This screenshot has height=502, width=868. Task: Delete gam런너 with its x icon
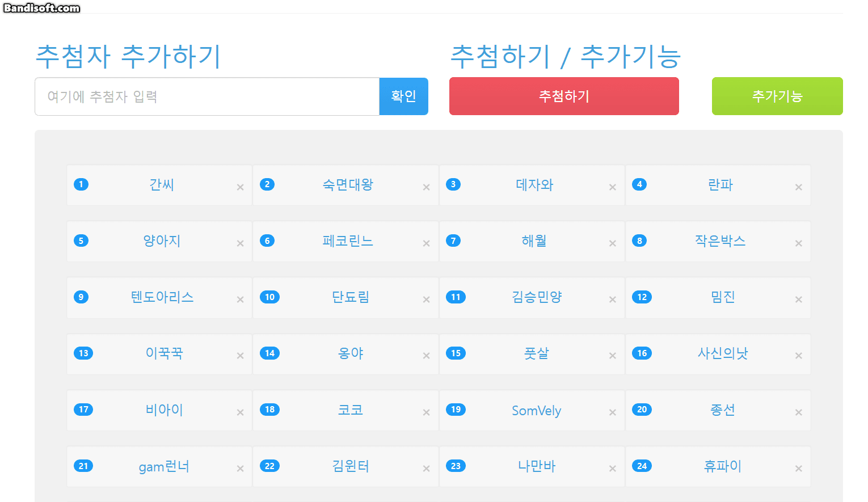(x=240, y=469)
